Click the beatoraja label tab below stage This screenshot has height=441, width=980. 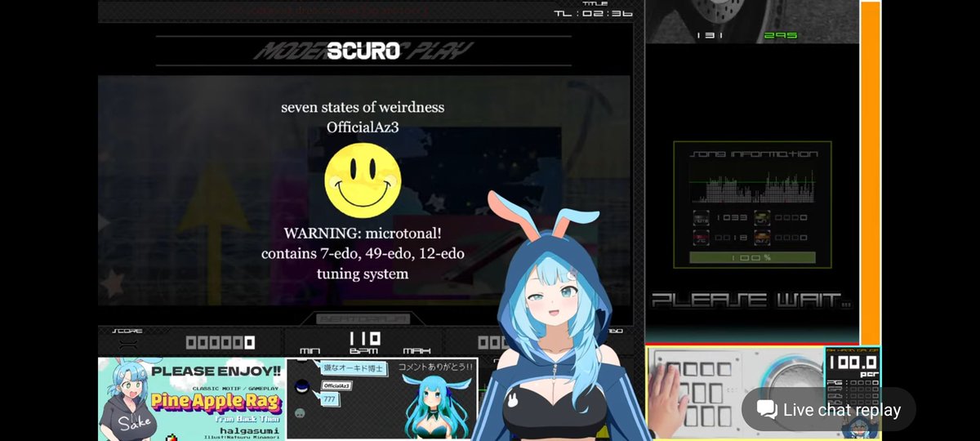[x=364, y=318]
